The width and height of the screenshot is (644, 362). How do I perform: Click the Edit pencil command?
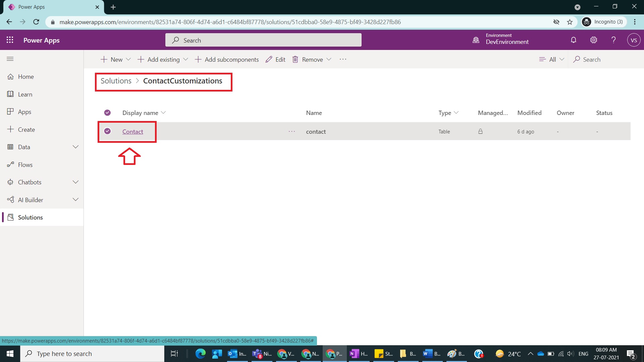pyautogui.click(x=275, y=59)
